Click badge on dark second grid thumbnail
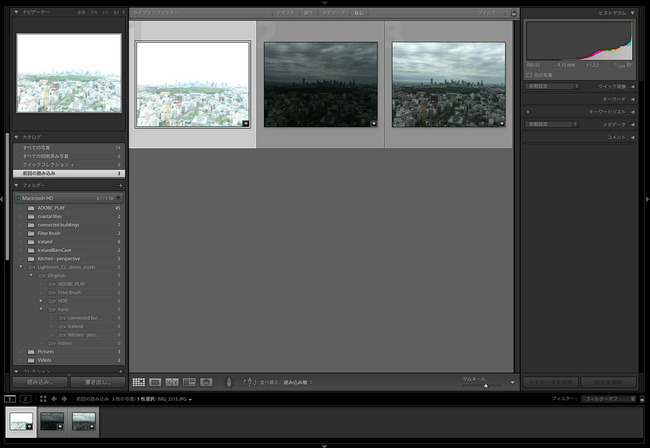Screen dimensions: 650x448 coord(374,123)
